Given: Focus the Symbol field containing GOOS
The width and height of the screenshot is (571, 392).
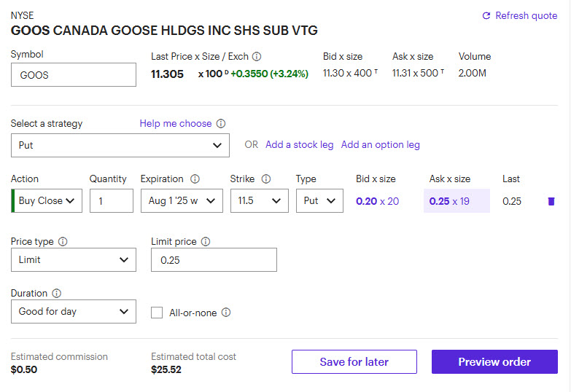Looking at the screenshot, I should 74,75.
